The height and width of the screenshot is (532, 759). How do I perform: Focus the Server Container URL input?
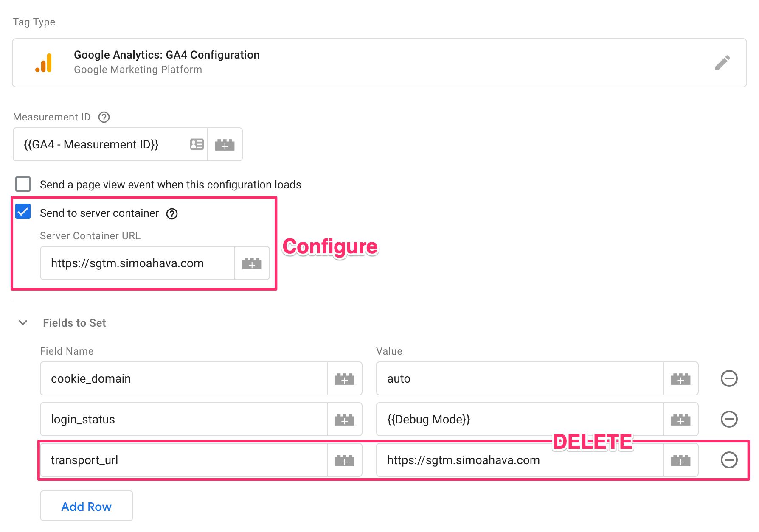[138, 263]
